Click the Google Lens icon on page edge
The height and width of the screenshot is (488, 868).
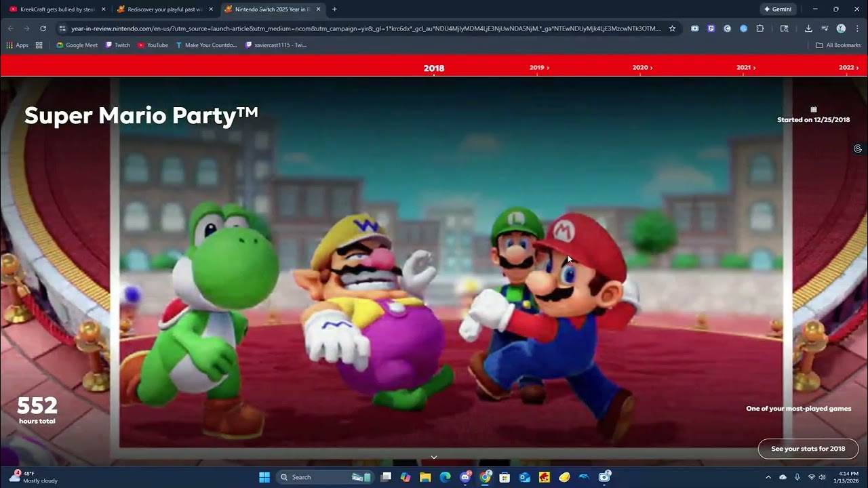tap(858, 148)
